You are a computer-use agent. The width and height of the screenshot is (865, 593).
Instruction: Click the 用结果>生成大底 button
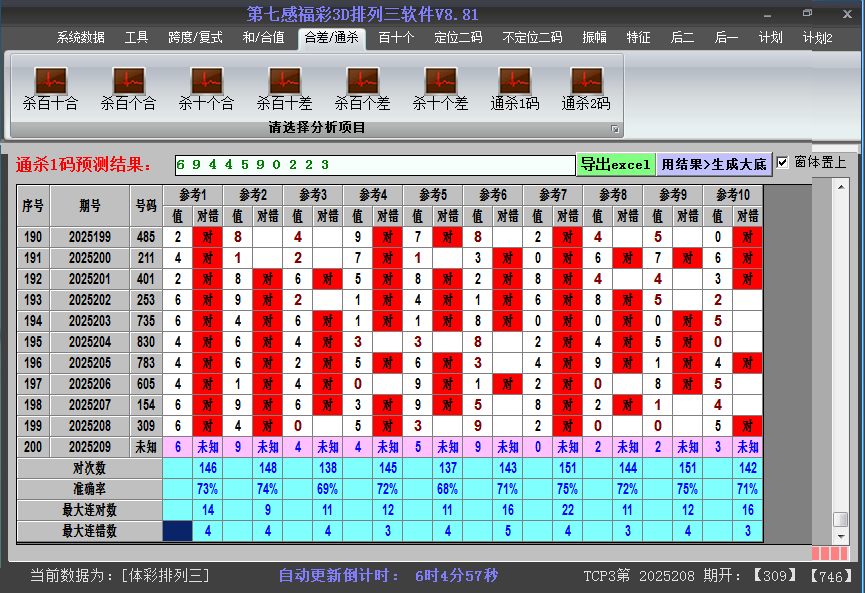click(x=714, y=164)
